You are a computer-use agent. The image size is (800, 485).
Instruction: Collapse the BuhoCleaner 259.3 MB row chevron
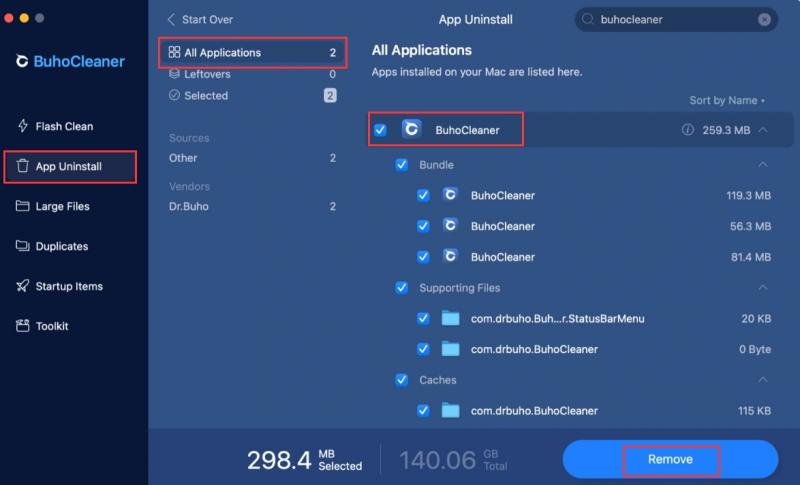(763, 130)
